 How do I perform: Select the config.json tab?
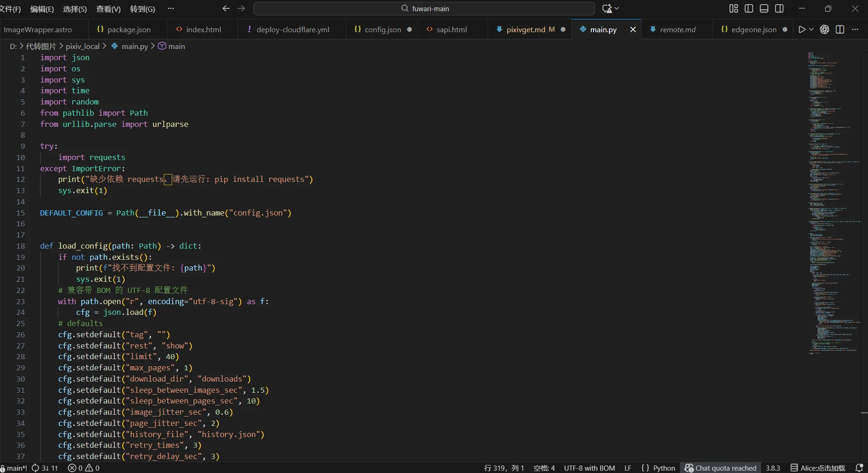(x=382, y=29)
